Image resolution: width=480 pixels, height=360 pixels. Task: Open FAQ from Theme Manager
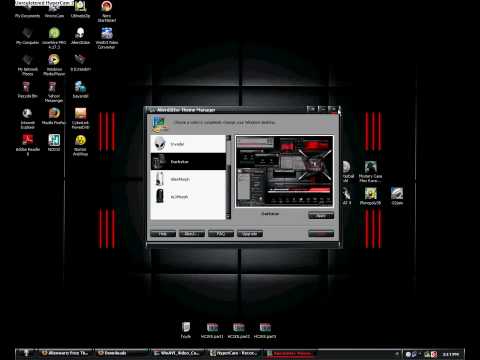coord(221,234)
